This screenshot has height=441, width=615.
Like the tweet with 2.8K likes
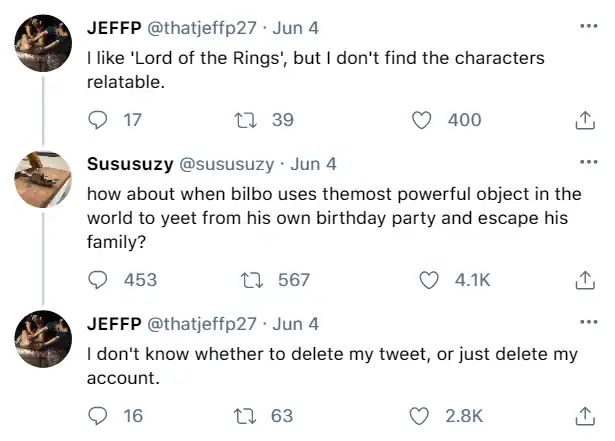click(424, 416)
